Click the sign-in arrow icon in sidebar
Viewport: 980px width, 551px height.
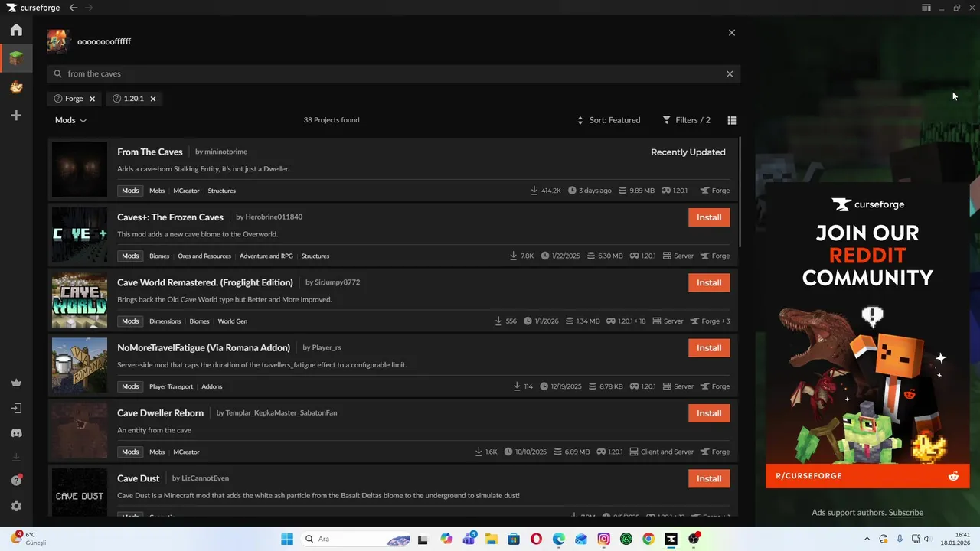pos(16,408)
